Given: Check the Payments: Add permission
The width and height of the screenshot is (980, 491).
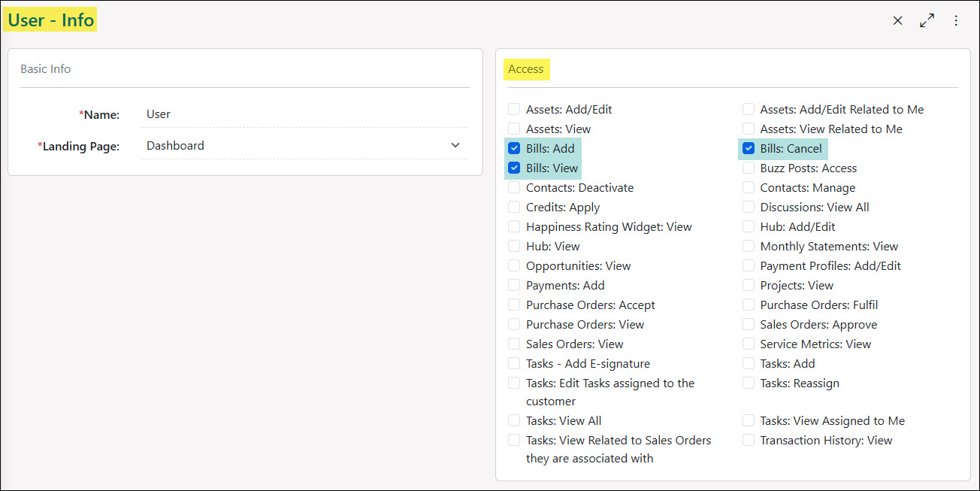Looking at the screenshot, I should pyautogui.click(x=514, y=285).
